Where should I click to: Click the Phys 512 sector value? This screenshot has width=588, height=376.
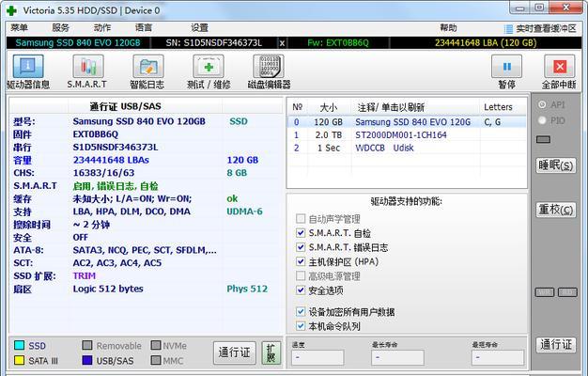tap(247, 289)
